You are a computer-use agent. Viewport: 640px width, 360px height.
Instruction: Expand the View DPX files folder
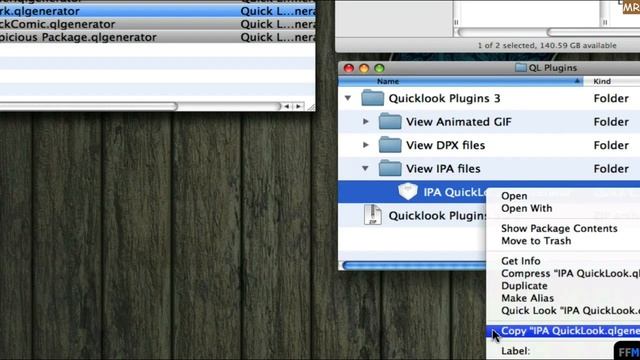click(366, 144)
